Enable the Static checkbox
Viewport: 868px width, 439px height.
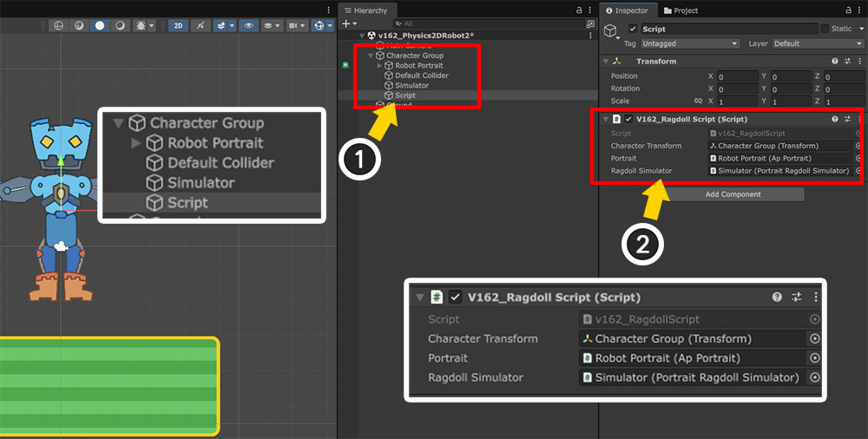[825, 29]
